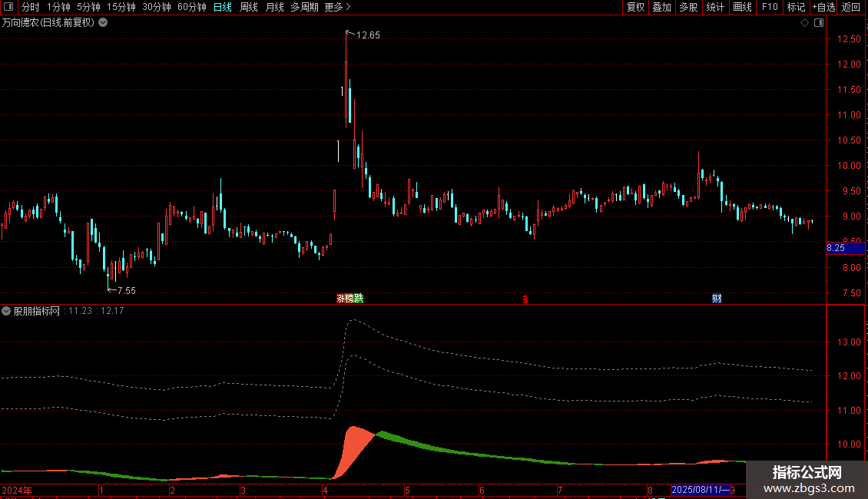Click the 12.50 price axis label
Screen dimensions: 868x499
pos(849,39)
